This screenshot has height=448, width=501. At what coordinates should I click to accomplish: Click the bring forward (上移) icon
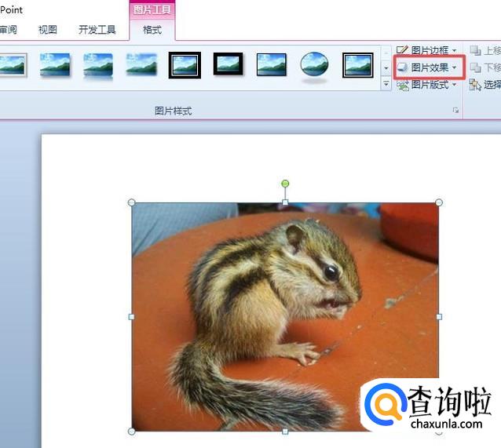coord(475,50)
